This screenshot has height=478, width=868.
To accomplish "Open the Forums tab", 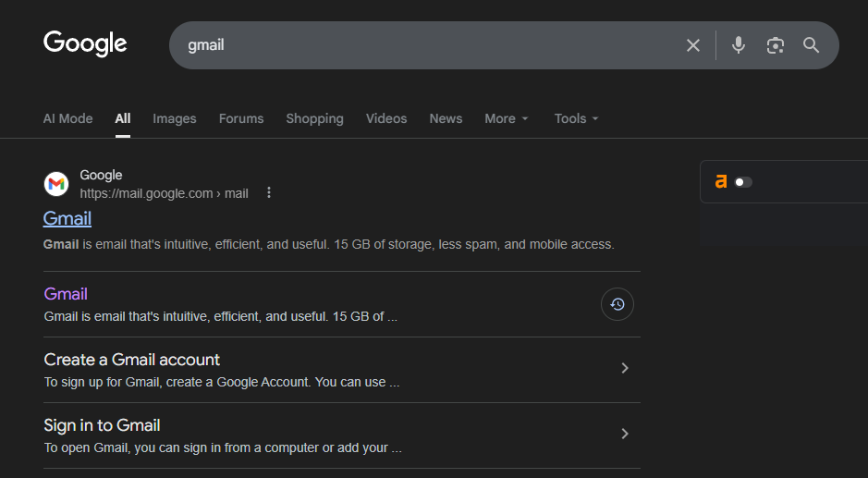I will 241,118.
